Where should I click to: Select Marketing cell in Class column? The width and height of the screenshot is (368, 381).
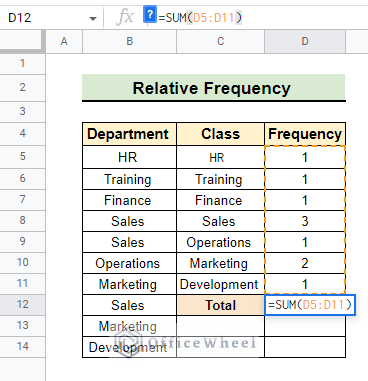point(220,263)
